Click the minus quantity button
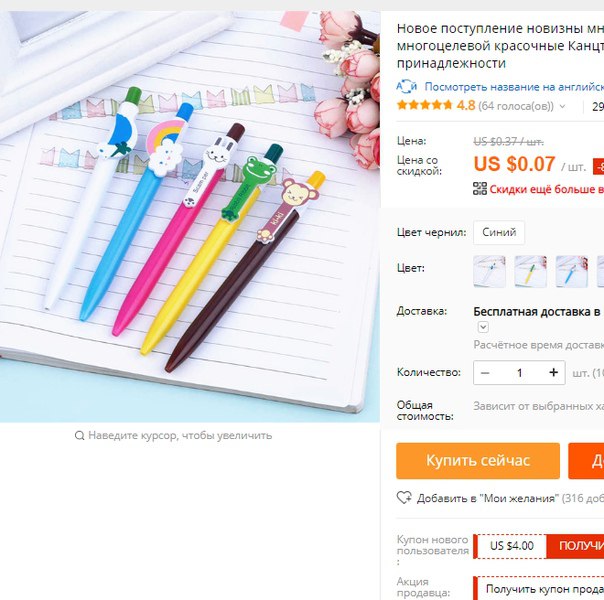 (485, 373)
